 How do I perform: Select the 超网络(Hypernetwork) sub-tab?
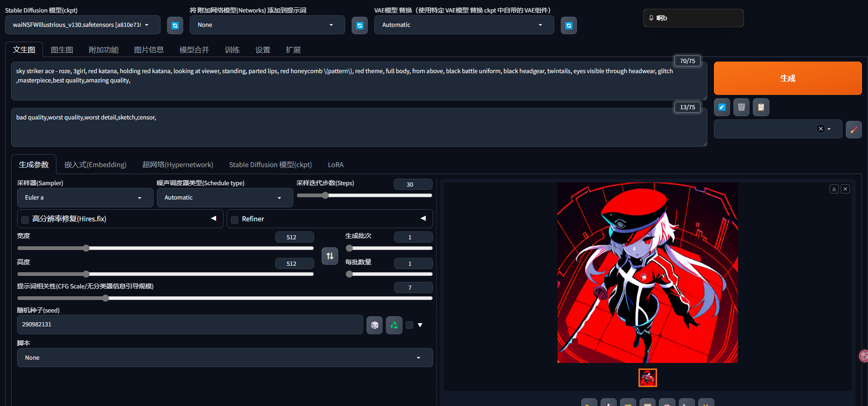tap(178, 165)
